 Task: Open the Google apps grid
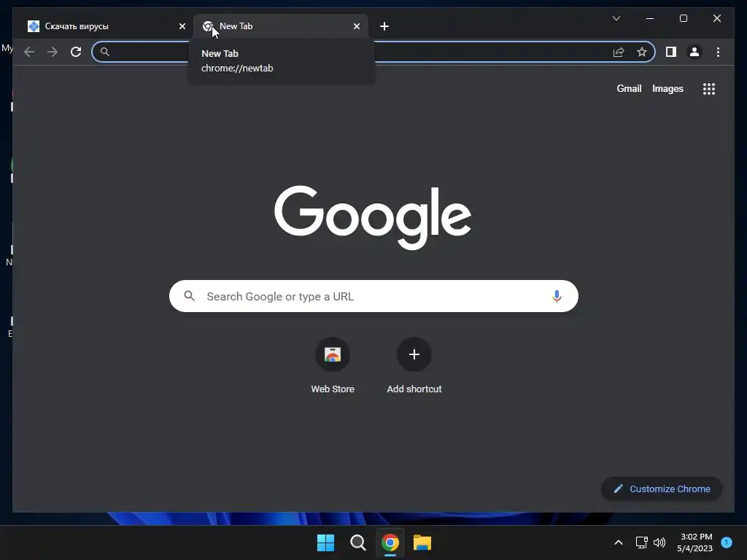[x=709, y=89]
